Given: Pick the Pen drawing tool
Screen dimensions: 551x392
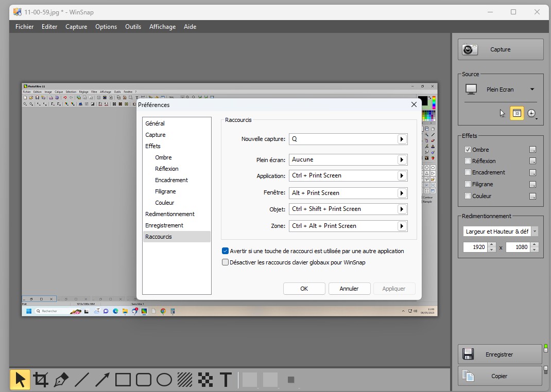Looking at the screenshot, I should point(61,380).
